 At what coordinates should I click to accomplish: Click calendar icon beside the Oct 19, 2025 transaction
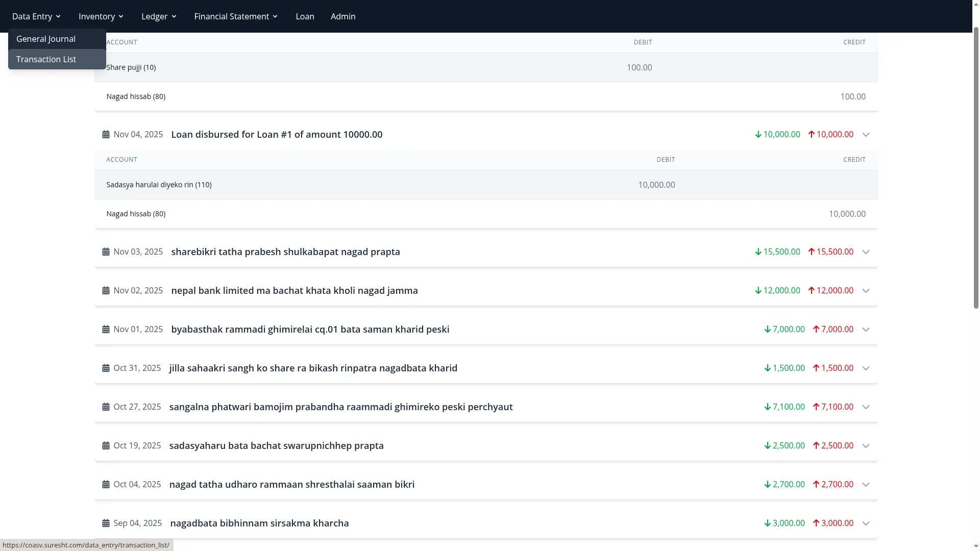[x=106, y=445]
